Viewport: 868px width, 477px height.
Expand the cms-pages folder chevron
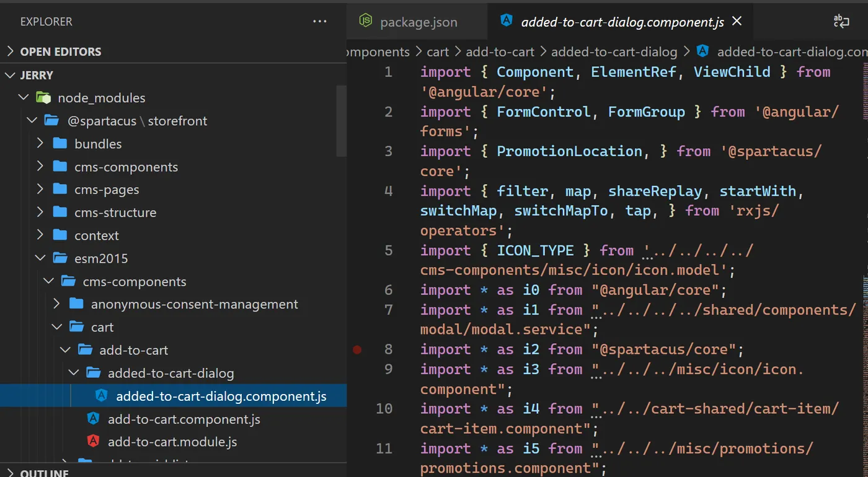(40, 189)
